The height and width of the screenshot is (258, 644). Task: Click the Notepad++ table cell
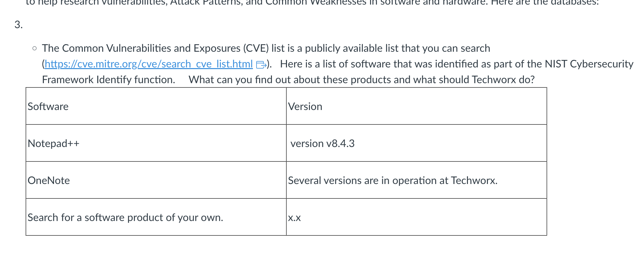[156, 143]
